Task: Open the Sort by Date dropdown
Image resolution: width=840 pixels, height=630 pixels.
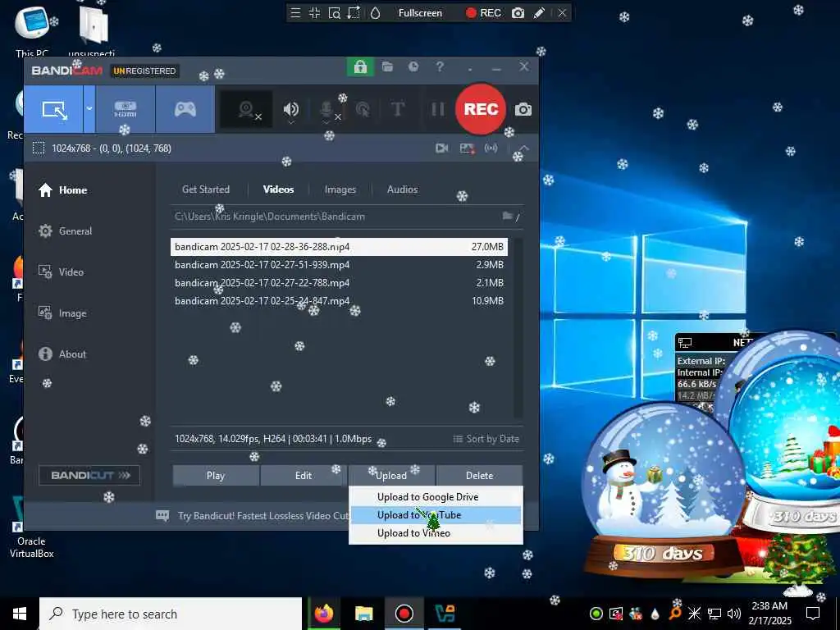Action: click(486, 439)
